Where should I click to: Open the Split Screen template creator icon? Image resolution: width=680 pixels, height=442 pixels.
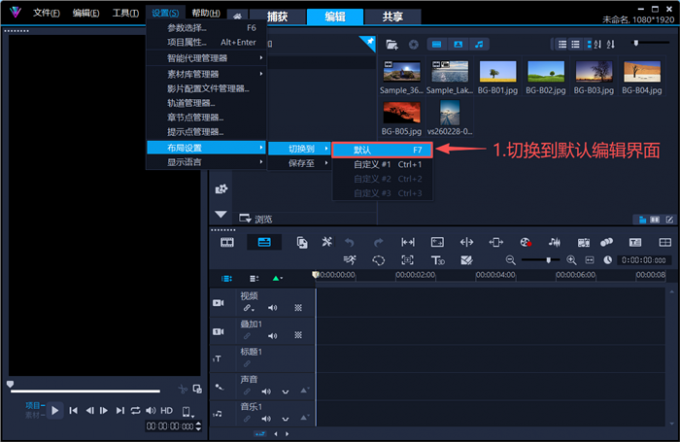point(664,242)
